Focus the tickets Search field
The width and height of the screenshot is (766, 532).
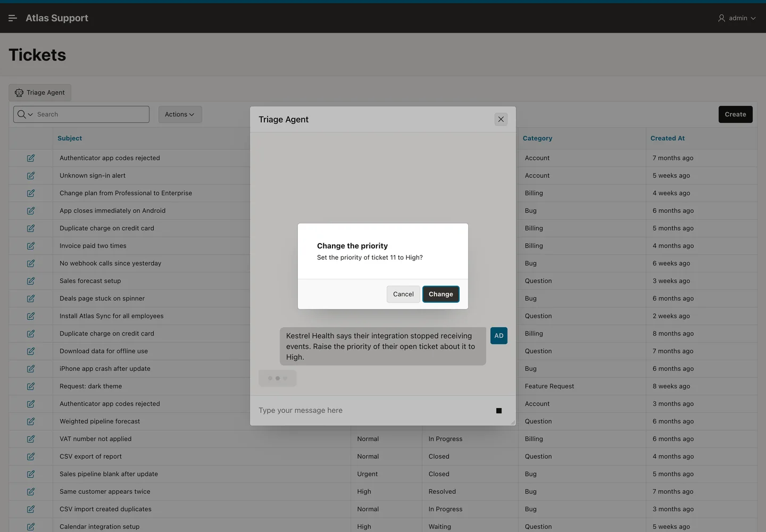click(x=91, y=114)
